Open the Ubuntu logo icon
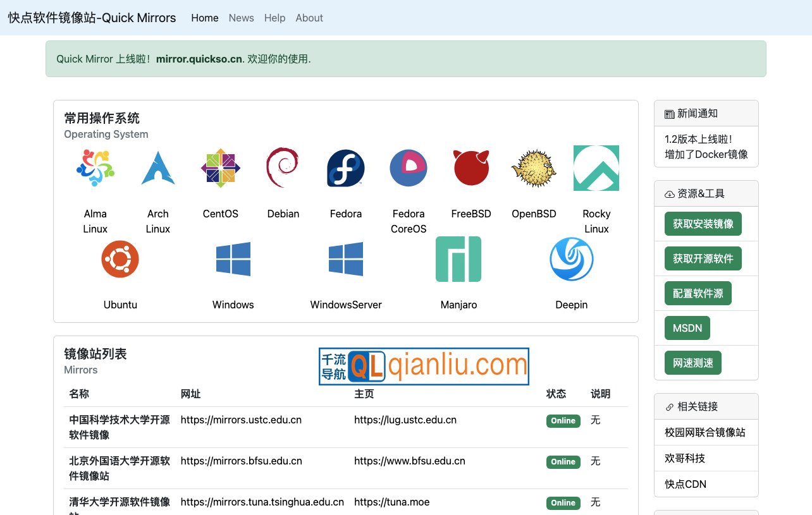 tap(120, 259)
